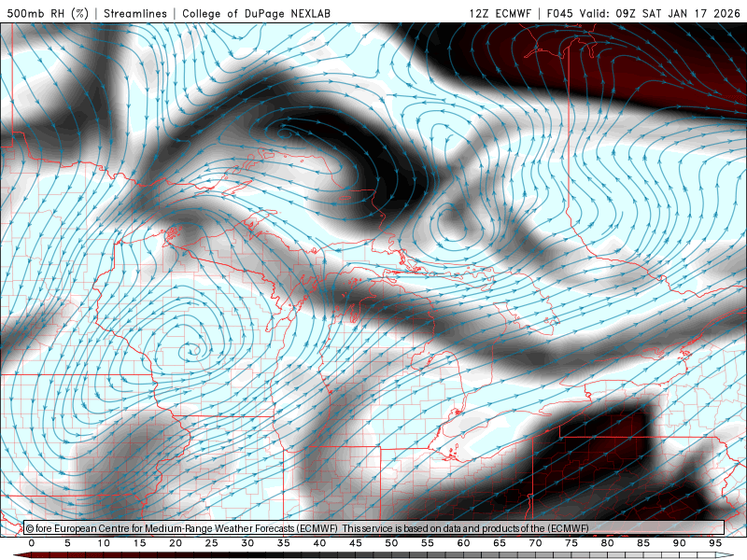
Task: Select the "12Z ECMWF" model run label
Action: [x=500, y=13]
